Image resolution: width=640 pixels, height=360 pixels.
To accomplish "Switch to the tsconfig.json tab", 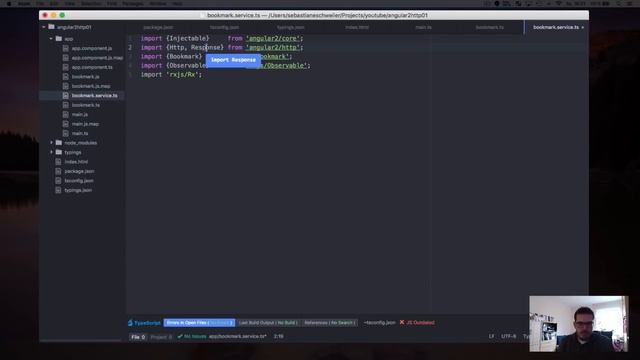I will (224, 27).
